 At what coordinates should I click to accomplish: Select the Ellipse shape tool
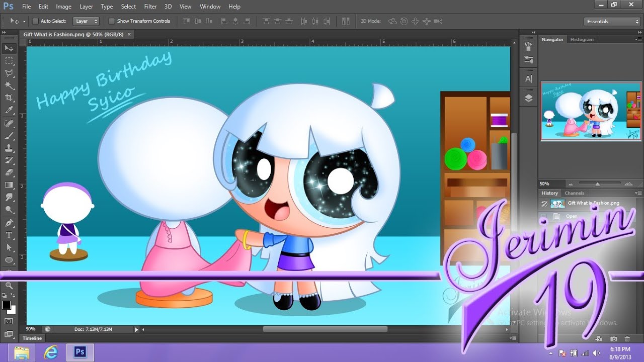pos(9,260)
